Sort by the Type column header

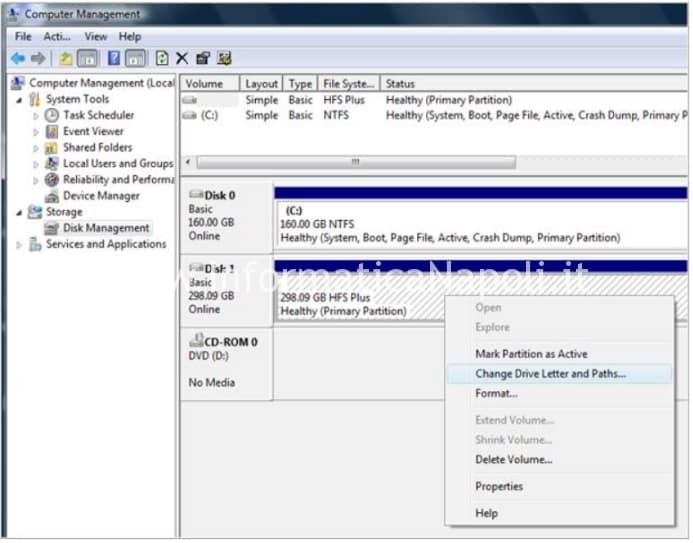click(300, 84)
